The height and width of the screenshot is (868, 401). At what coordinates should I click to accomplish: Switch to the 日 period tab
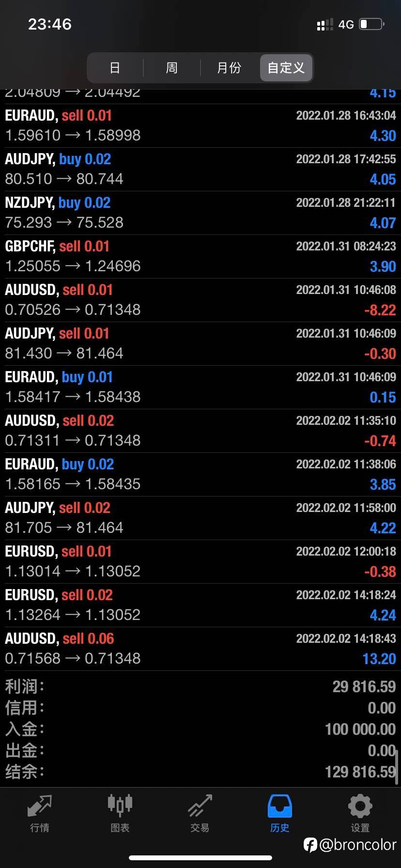pos(115,68)
